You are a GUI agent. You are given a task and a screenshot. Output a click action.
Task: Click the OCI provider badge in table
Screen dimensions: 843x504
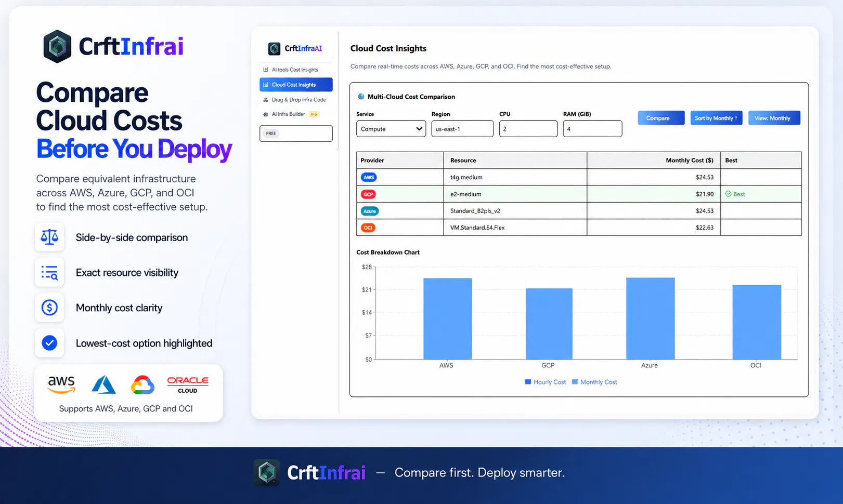[368, 228]
